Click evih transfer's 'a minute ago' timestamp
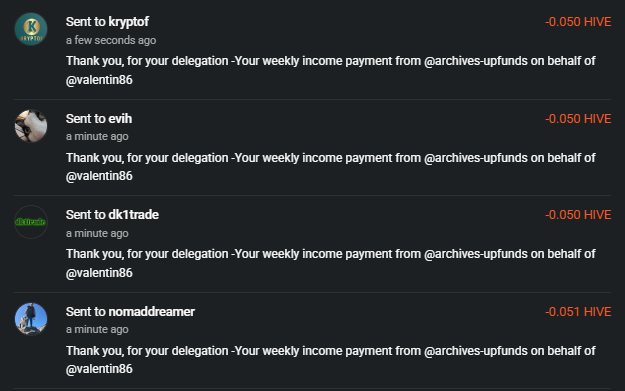Screen dimensions: 625x391 click(x=97, y=137)
